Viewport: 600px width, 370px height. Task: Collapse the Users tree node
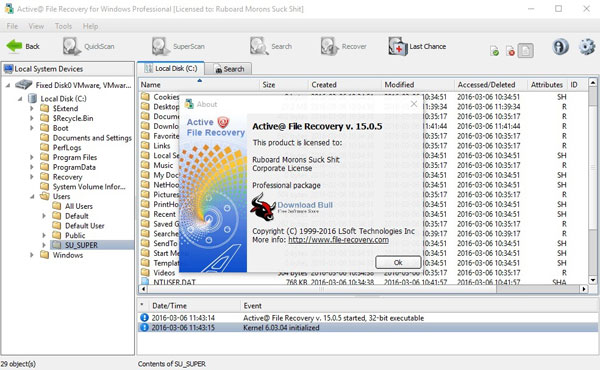pos(32,196)
